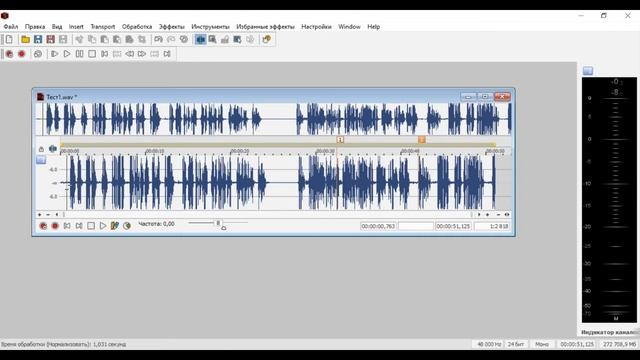The image size is (640, 360).
Task: Open the Вид menu
Action: [x=57, y=27]
